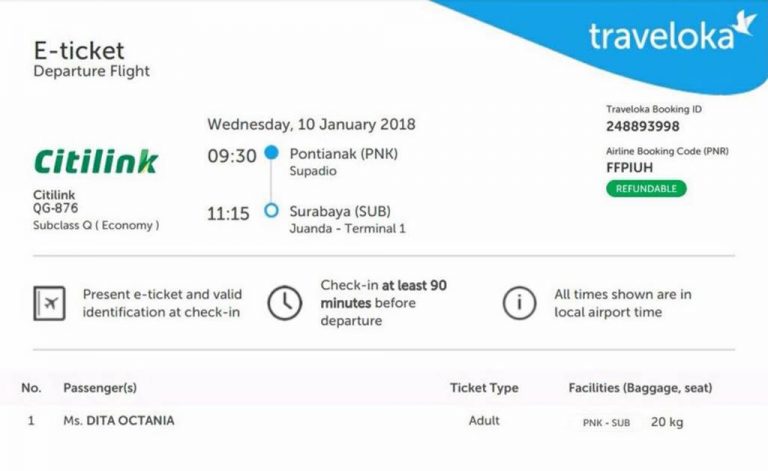Select the Traveloka Booking ID number 248893998
Screen dimensions: 768x471
pyautogui.click(x=643, y=127)
